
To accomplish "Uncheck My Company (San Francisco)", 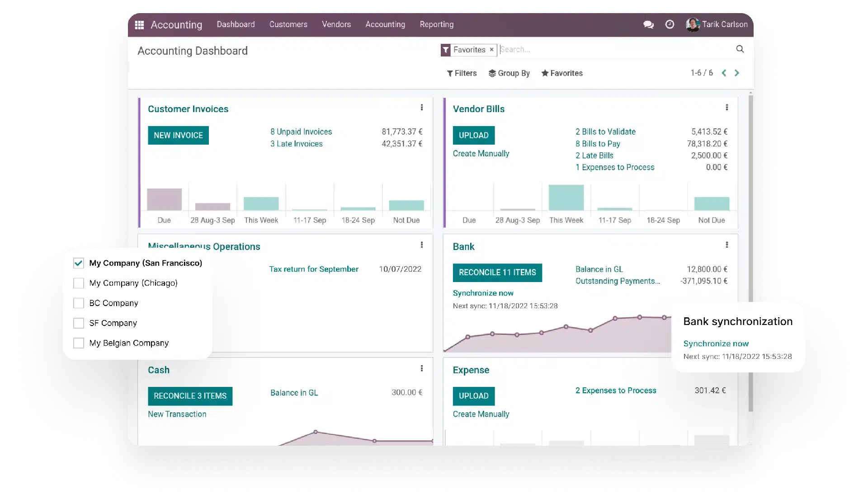I will (79, 263).
